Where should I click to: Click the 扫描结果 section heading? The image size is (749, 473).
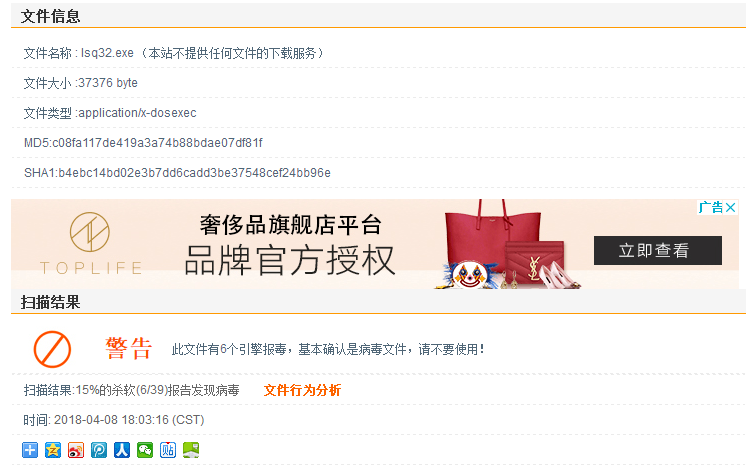click(50, 302)
